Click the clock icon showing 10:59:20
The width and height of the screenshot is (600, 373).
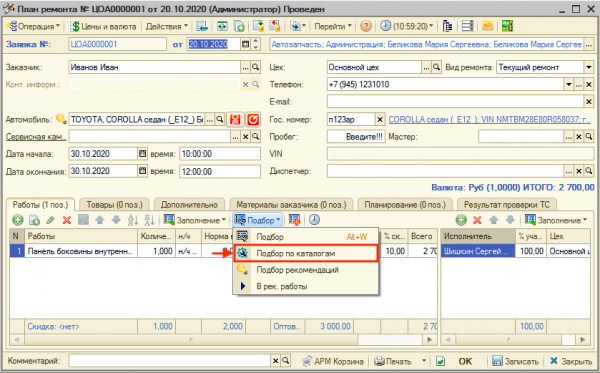407,26
